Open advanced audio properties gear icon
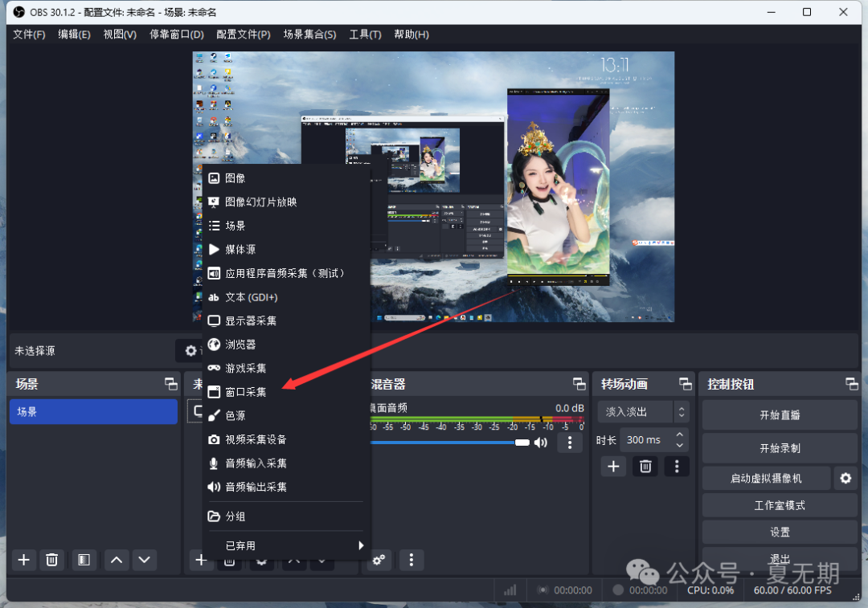 pos(379,560)
